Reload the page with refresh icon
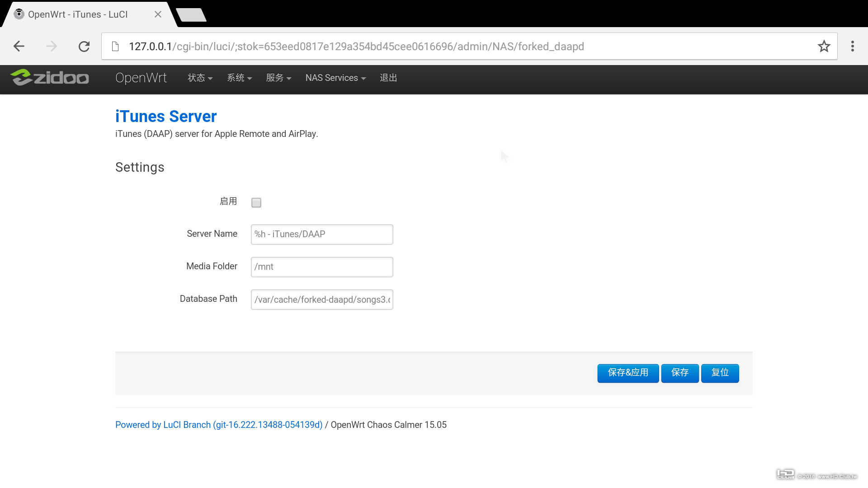 click(x=84, y=46)
